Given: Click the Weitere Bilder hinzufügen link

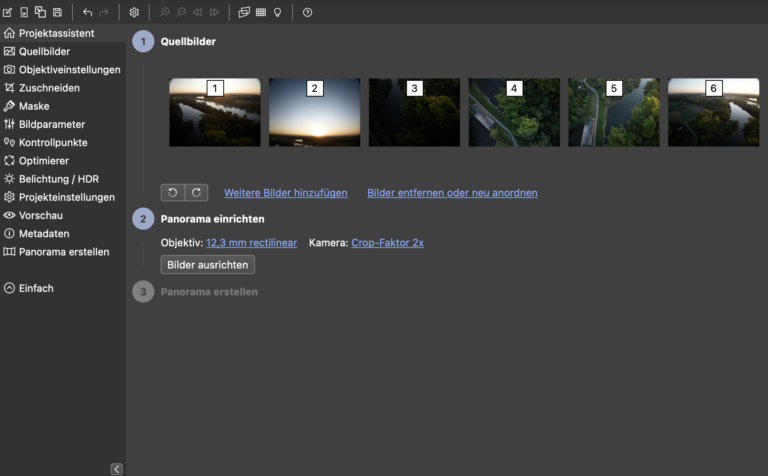Looking at the screenshot, I should tap(286, 193).
